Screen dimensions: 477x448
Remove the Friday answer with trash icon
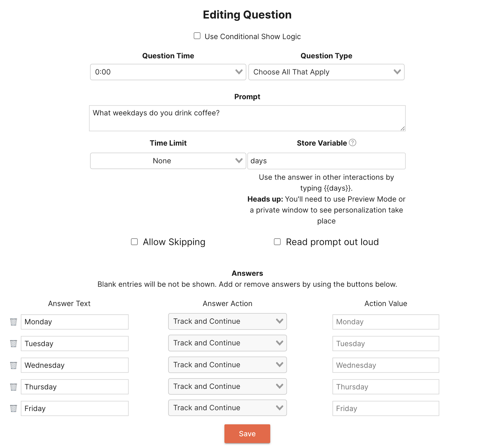point(13,409)
